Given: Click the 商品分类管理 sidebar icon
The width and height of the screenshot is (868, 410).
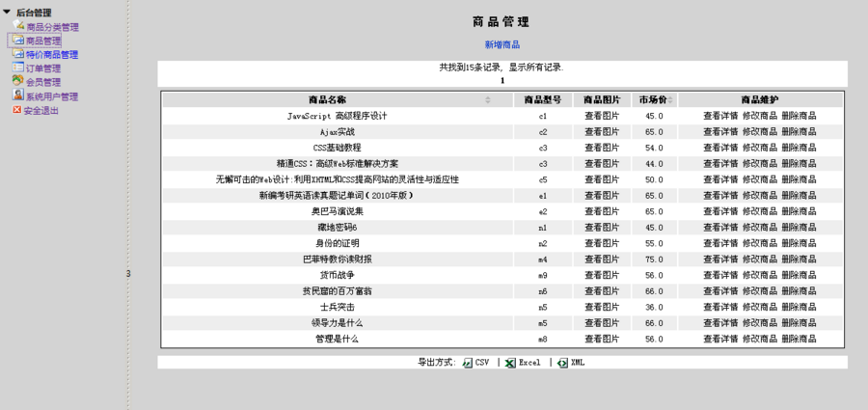Looking at the screenshot, I should 18,25.
